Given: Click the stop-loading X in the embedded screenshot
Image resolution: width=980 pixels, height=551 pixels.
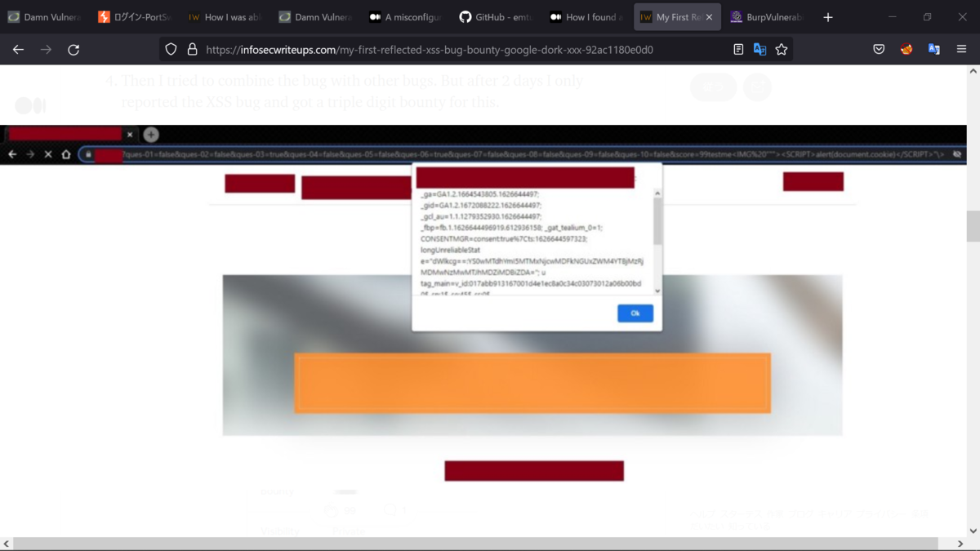Looking at the screenshot, I should point(47,154).
